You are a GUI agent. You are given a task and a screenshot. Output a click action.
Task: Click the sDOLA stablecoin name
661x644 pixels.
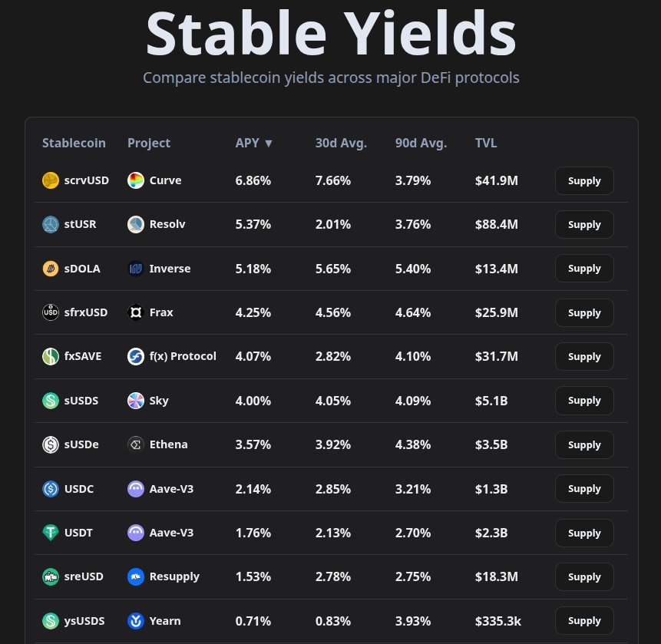coord(84,269)
